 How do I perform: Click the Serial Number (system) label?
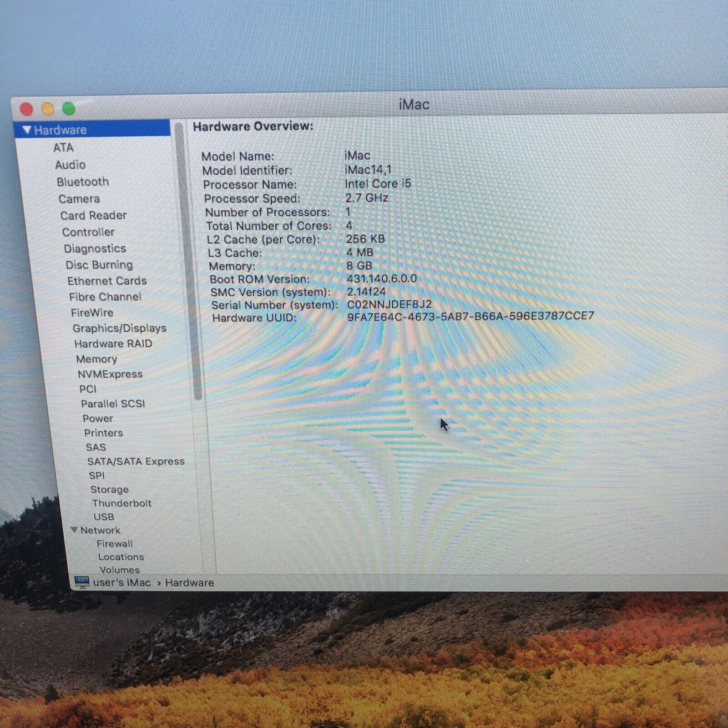click(x=275, y=305)
